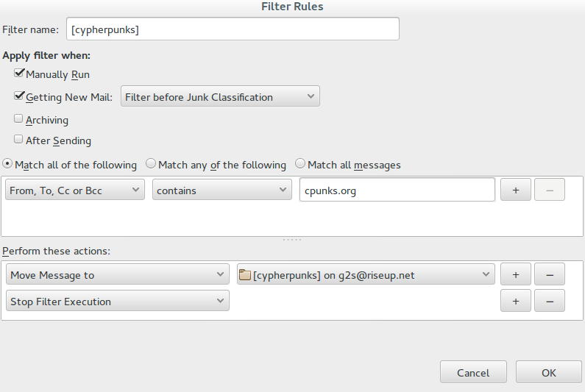The image size is (585, 392).
Task: Click the Filter name text field
Action: pos(233,29)
